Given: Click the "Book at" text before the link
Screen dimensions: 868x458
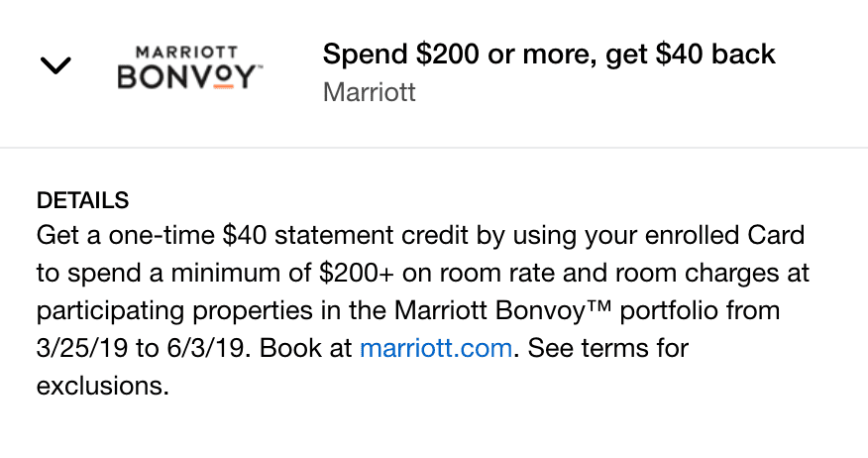Looking at the screenshot, I should pyautogui.click(x=305, y=348).
